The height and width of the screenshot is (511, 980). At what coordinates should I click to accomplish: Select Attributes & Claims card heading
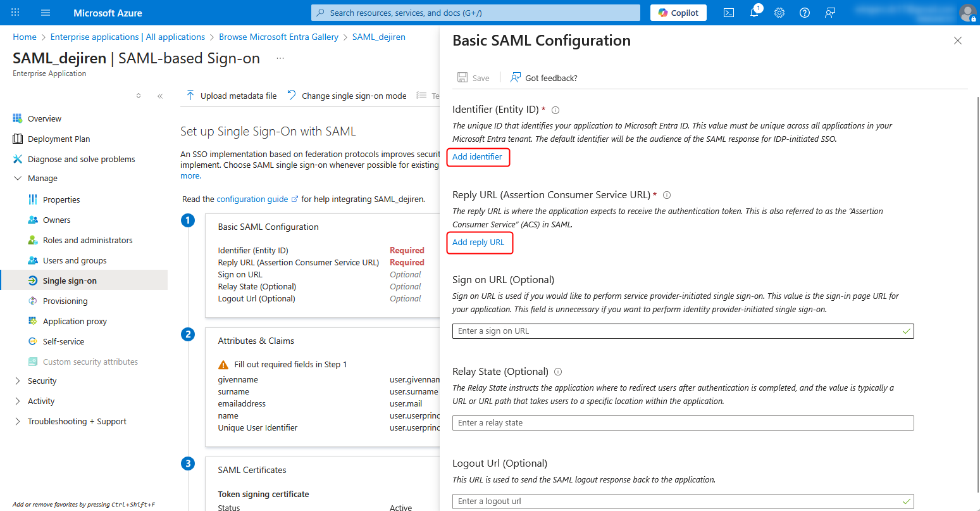click(256, 341)
